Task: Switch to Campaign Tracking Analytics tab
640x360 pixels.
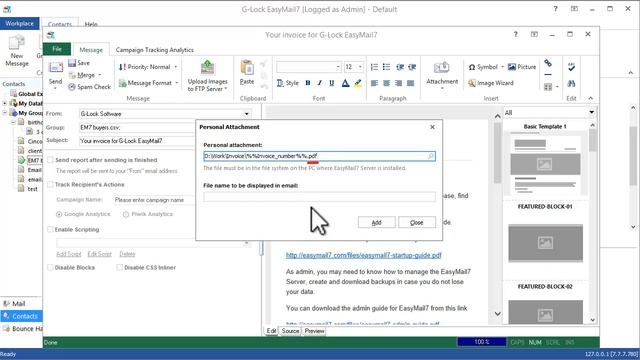Action: (155, 50)
